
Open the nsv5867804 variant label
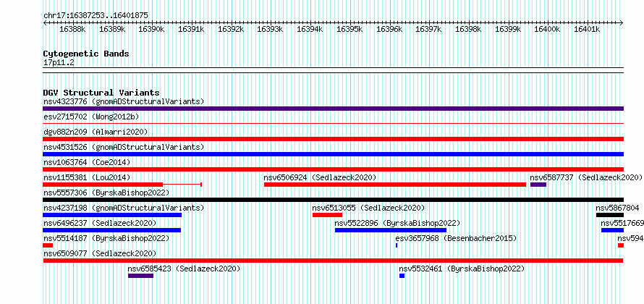(x=617, y=208)
